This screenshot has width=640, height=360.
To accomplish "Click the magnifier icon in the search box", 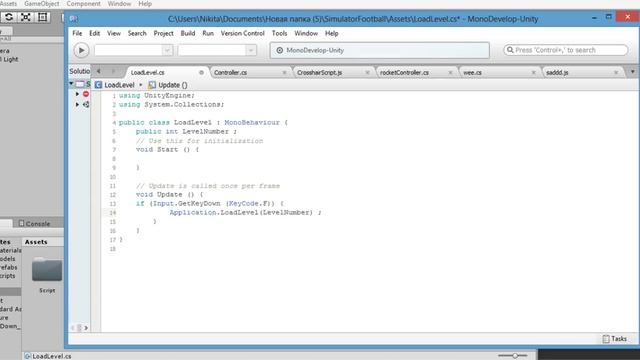I will tap(510, 50).
